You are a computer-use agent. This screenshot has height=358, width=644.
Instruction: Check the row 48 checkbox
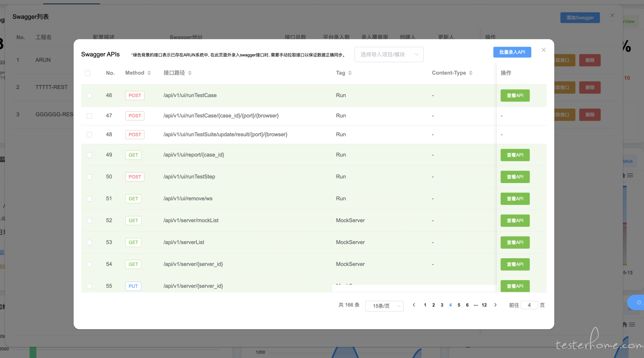coord(89,135)
